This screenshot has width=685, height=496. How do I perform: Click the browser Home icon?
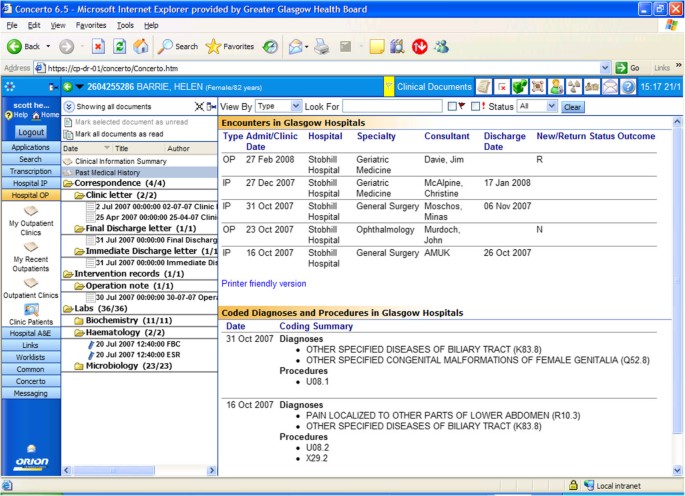tap(141, 46)
